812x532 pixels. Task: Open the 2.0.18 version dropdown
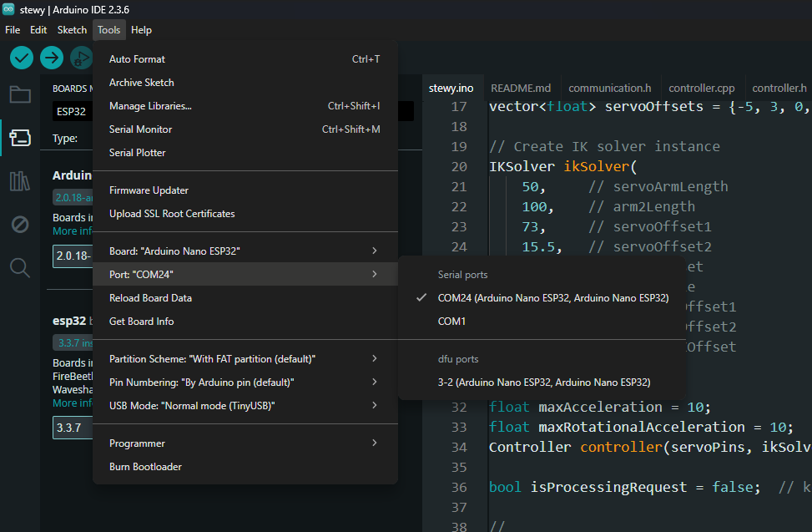(x=73, y=256)
